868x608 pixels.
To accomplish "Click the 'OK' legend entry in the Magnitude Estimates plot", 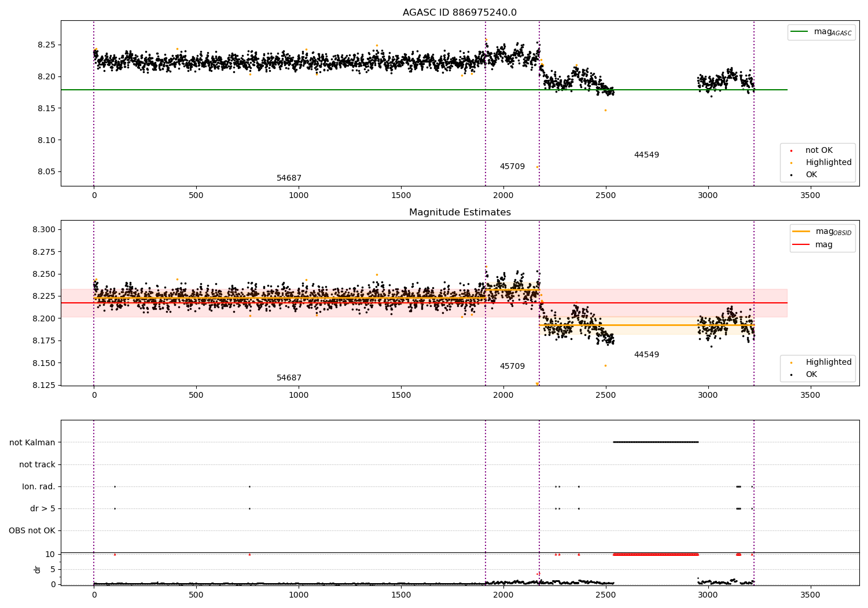I will [804, 375].
